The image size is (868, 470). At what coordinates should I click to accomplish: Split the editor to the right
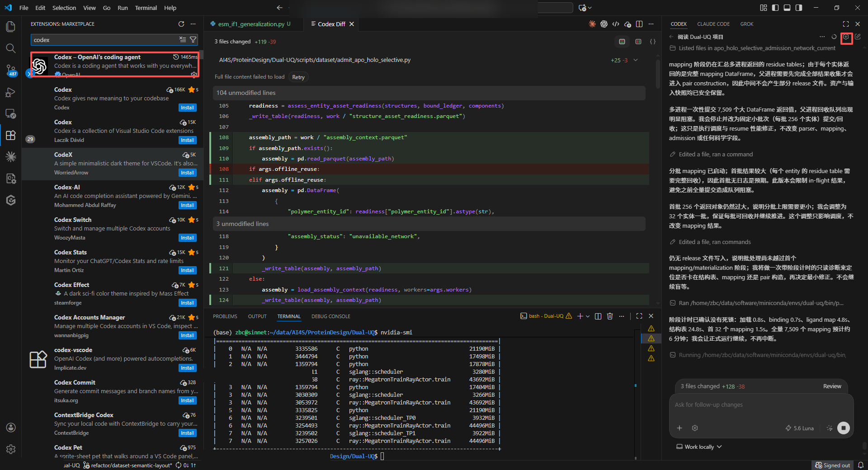pos(639,24)
